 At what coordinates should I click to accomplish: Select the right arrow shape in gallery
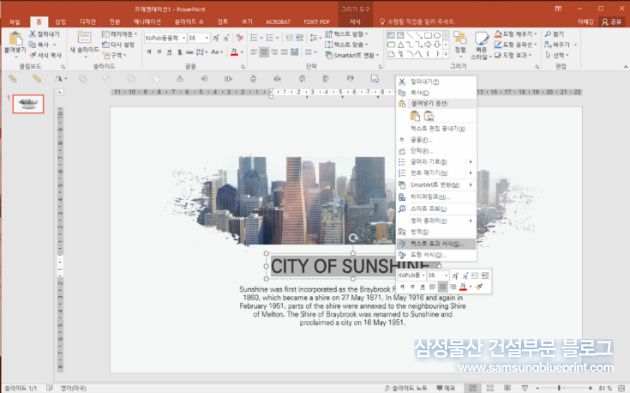point(428,45)
